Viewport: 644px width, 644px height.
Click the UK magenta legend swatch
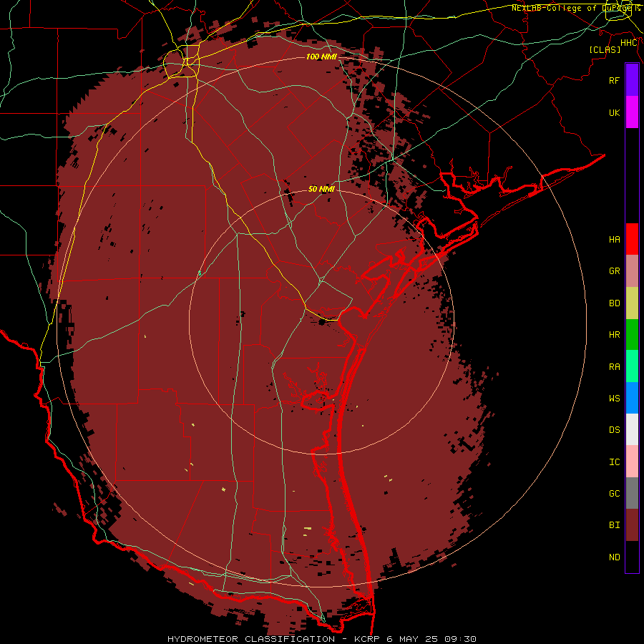point(632,112)
